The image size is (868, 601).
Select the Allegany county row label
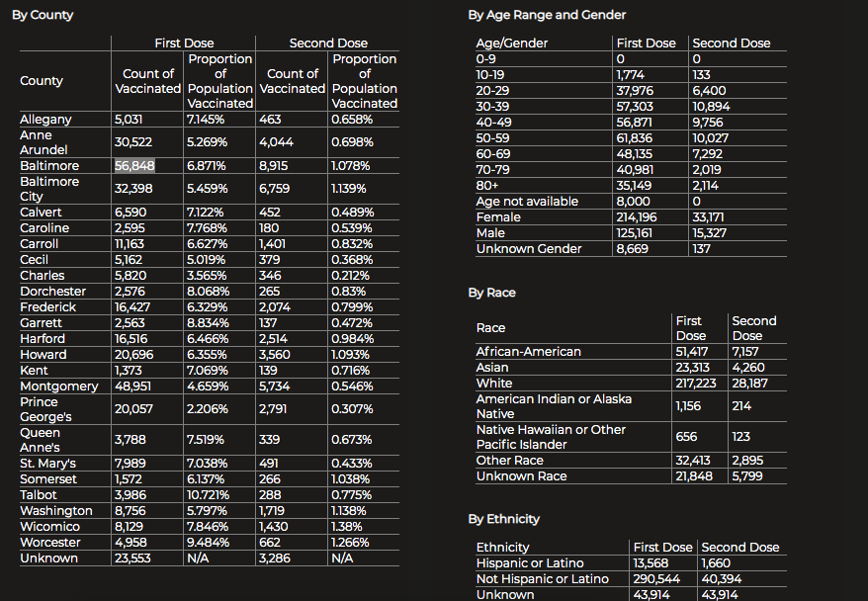(45, 120)
